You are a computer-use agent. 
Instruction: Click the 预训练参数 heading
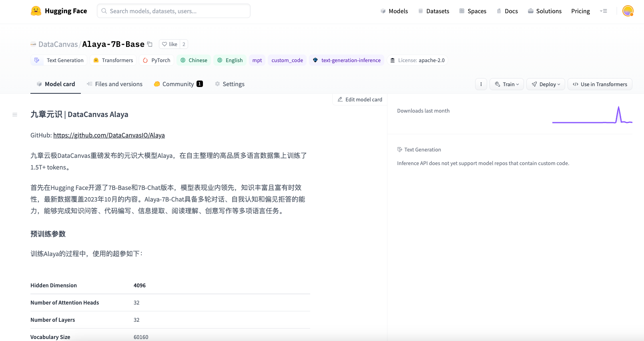pos(48,234)
